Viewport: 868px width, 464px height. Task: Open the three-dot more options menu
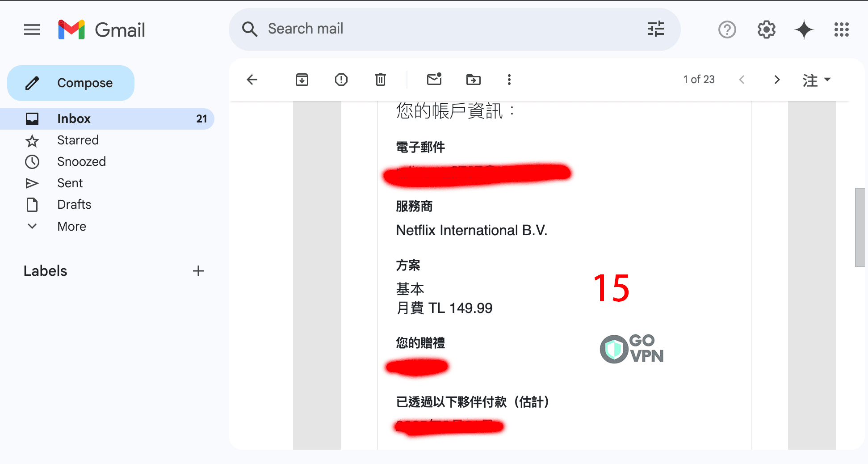point(509,80)
